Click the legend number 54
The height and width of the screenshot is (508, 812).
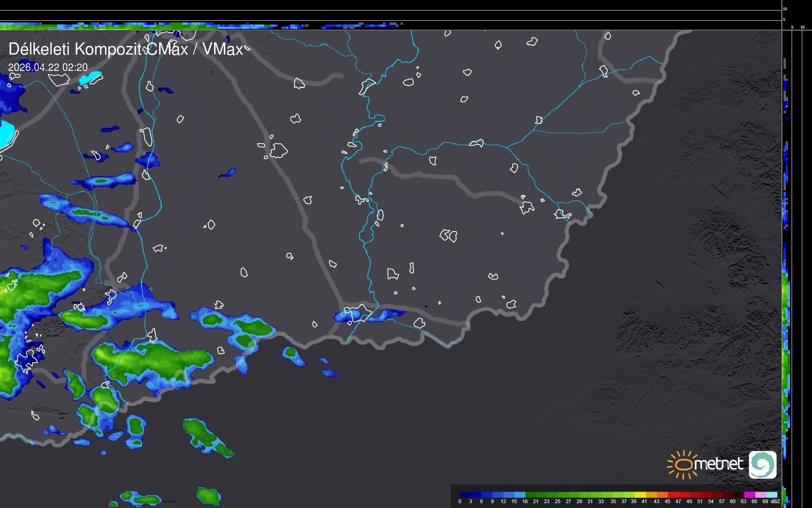[711, 501]
